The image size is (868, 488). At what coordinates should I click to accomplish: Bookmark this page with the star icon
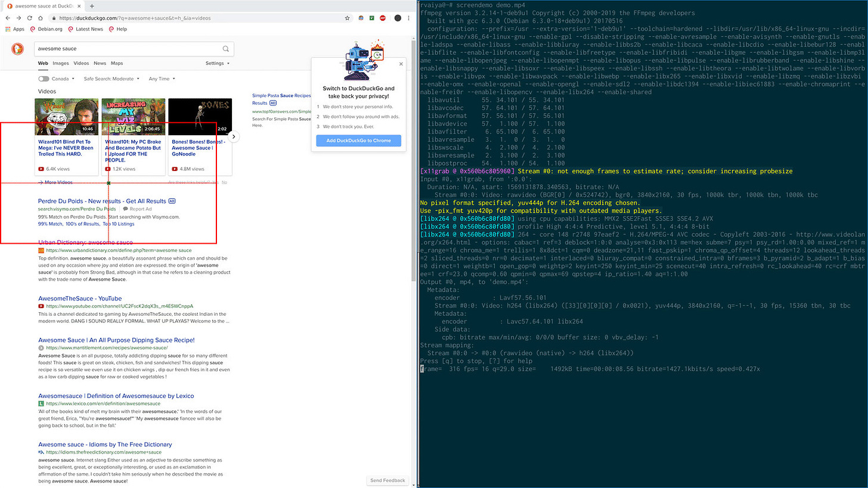[x=347, y=18]
